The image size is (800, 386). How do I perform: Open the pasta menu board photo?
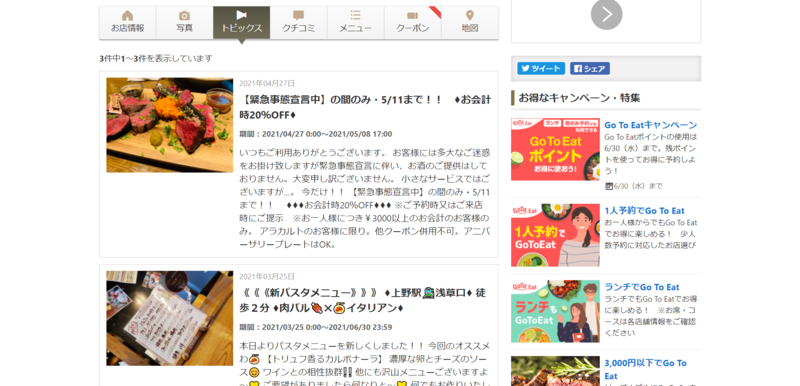[x=169, y=318]
